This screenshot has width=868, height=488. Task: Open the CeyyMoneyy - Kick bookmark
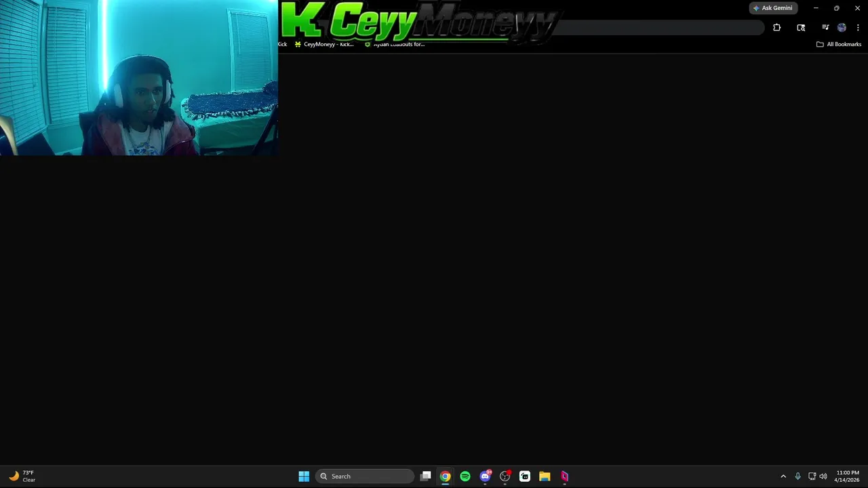324,44
